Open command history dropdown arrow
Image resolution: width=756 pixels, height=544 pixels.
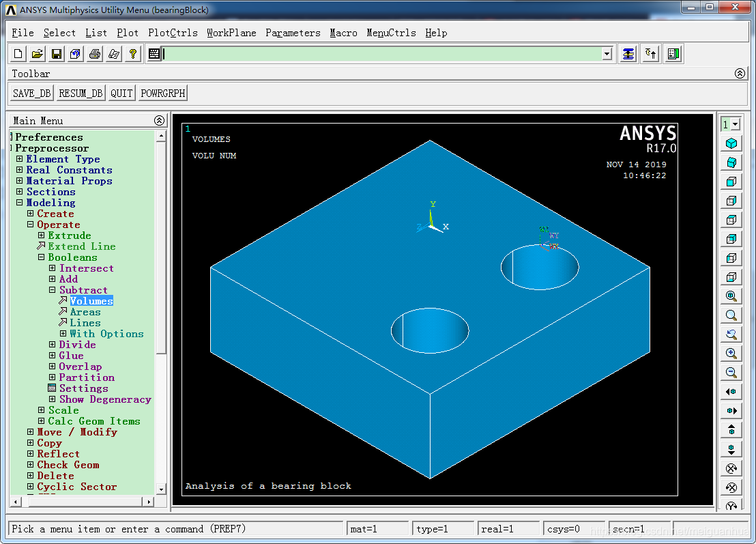[x=607, y=54]
